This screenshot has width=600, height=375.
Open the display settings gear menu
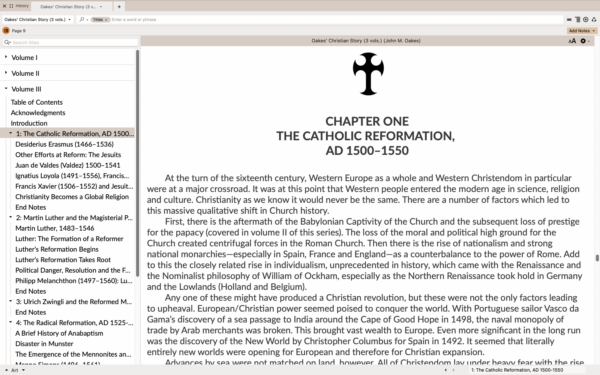584,41
